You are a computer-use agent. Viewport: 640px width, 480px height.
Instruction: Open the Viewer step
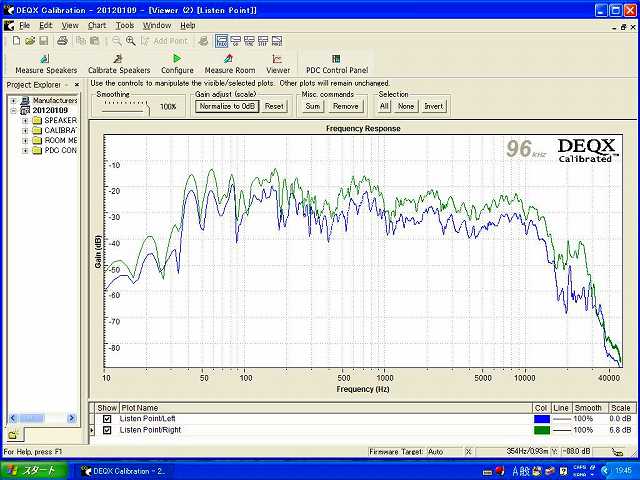(x=278, y=64)
